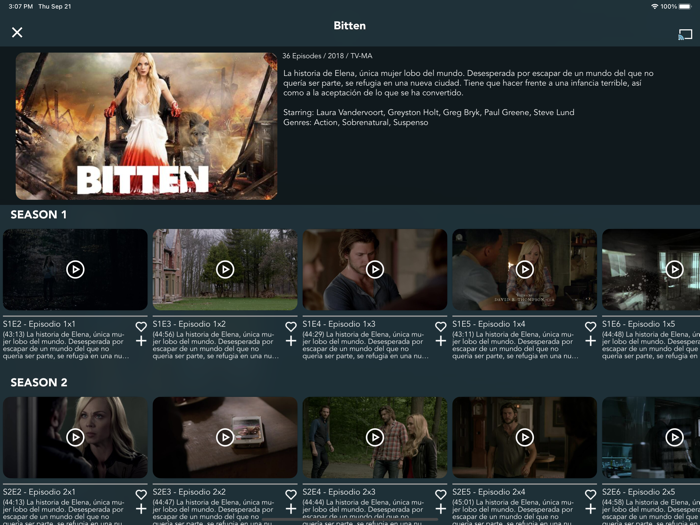Play episode S2E5 - Episodio 2x4
700x525 pixels.
525,437
